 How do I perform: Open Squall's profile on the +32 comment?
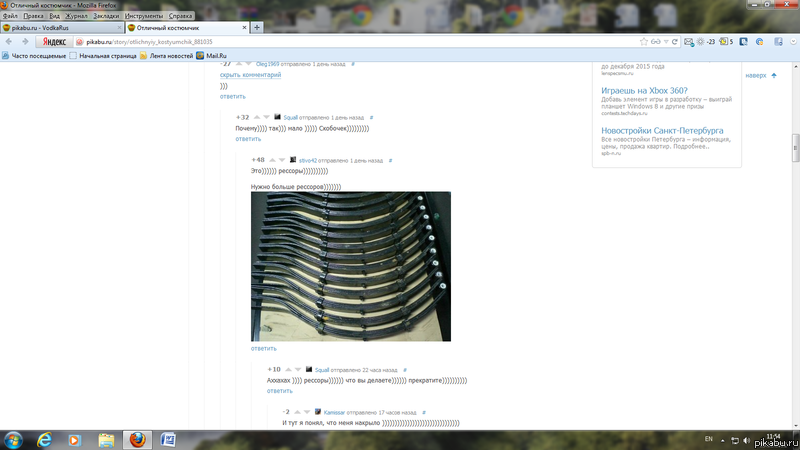point(290,118)
